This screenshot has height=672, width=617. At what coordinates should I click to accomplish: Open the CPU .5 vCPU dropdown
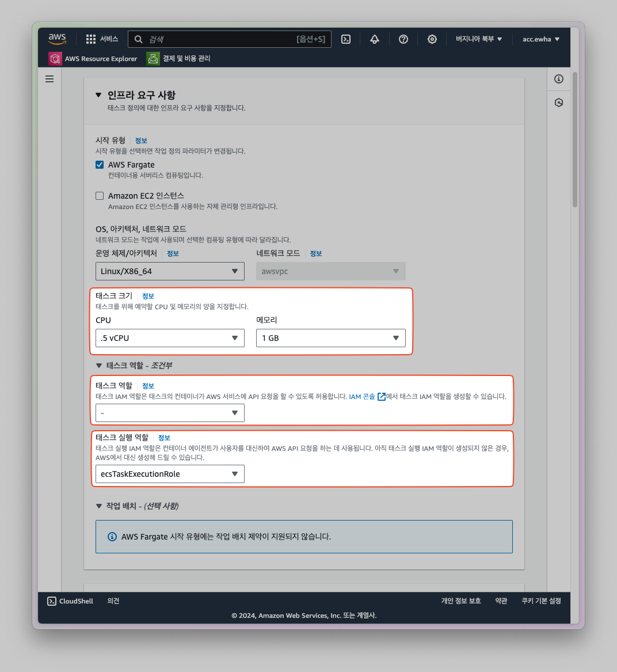(x=170, y=338)
